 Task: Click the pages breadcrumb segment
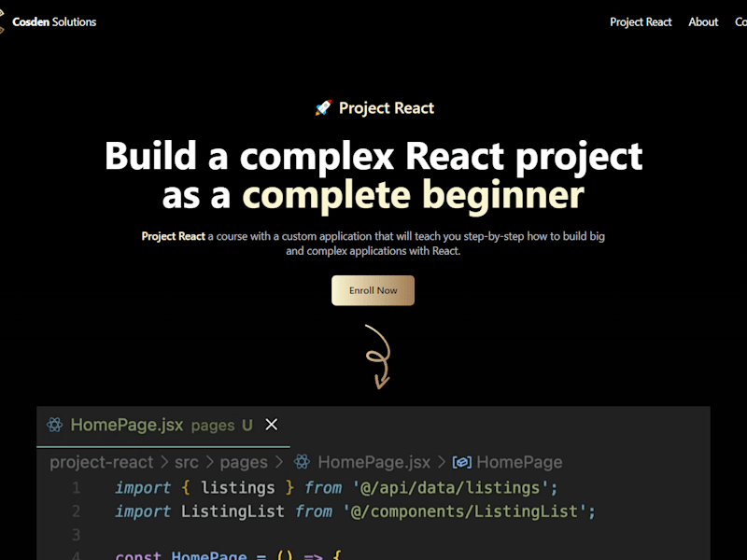coord(244,463)
